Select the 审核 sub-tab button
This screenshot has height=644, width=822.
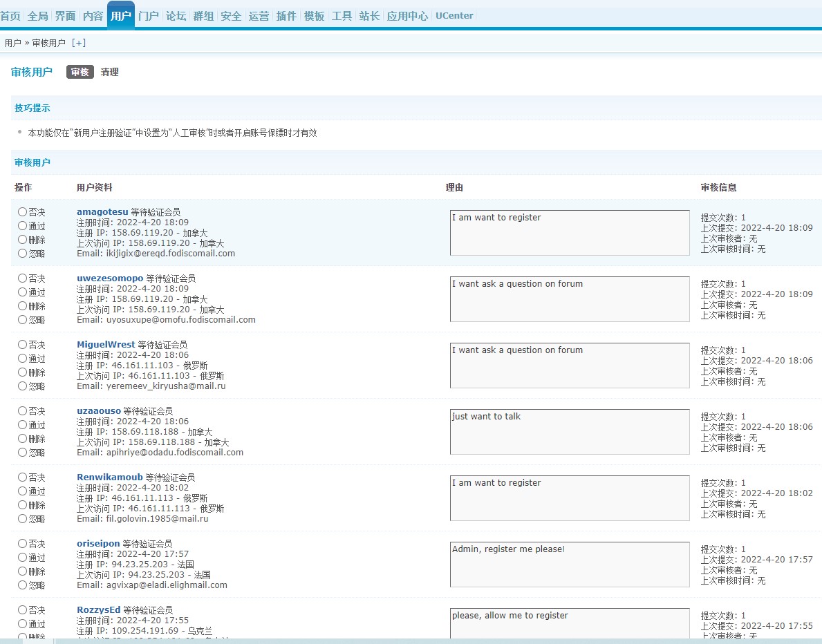point(80,72)
